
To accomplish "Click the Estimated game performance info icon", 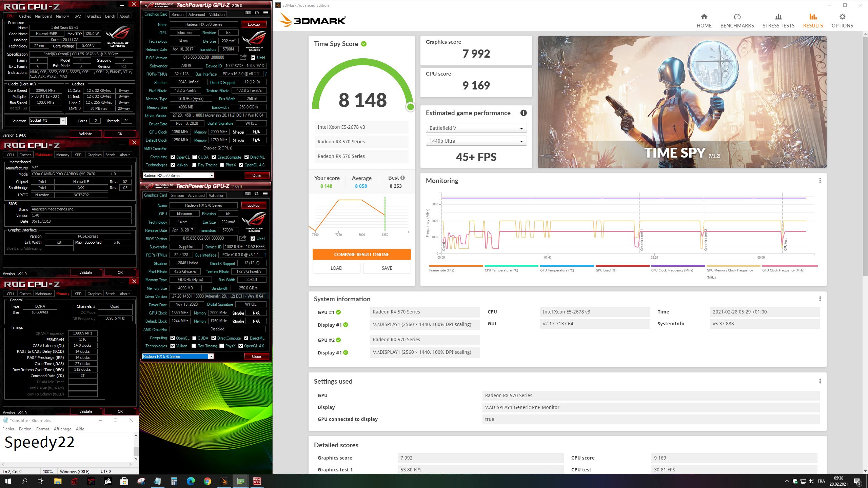I will pos(524,113).
